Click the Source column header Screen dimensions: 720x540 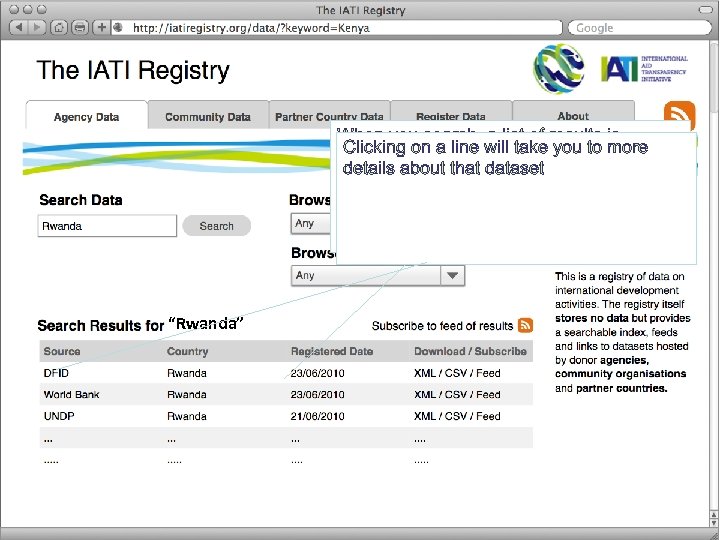pos(62,351)
